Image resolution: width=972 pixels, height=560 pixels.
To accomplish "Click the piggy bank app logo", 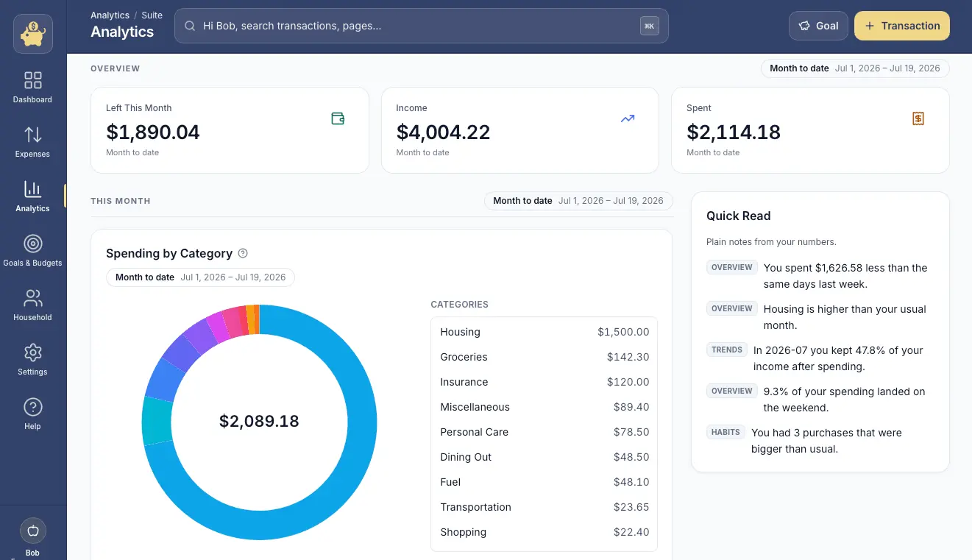I will [32, 34].
